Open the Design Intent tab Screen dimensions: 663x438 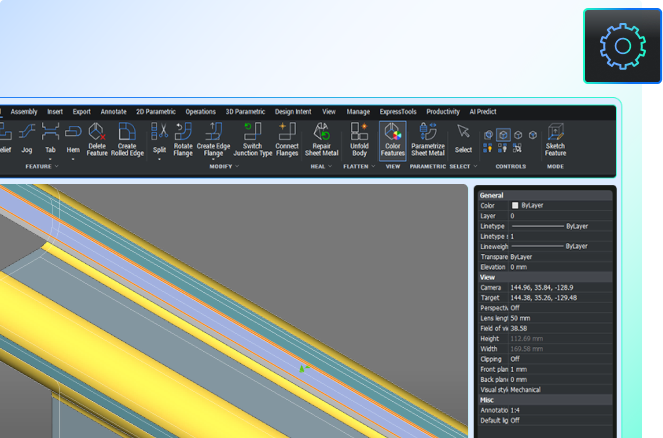click(x=293, y=112)
